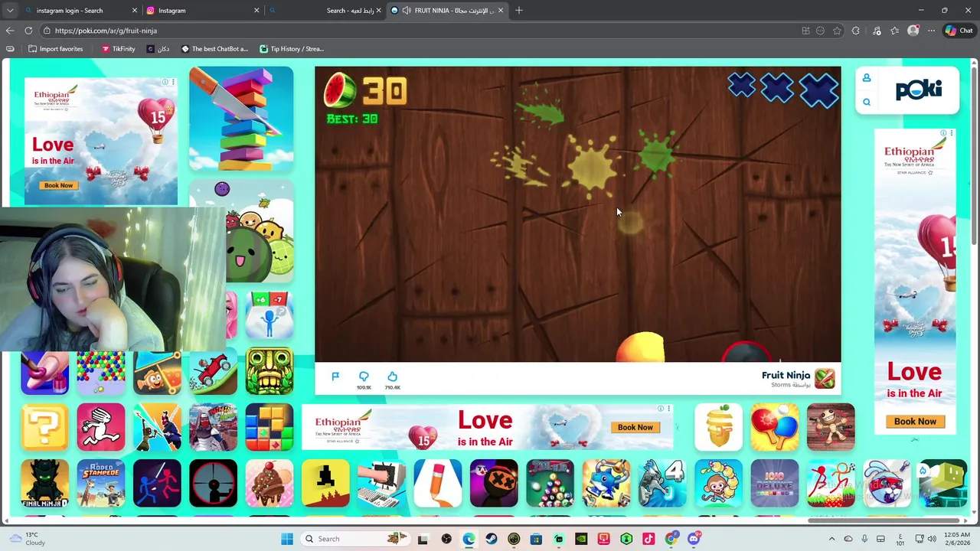
Task: Open the orange fish water puzzle game
Action: tap(157, 373)
